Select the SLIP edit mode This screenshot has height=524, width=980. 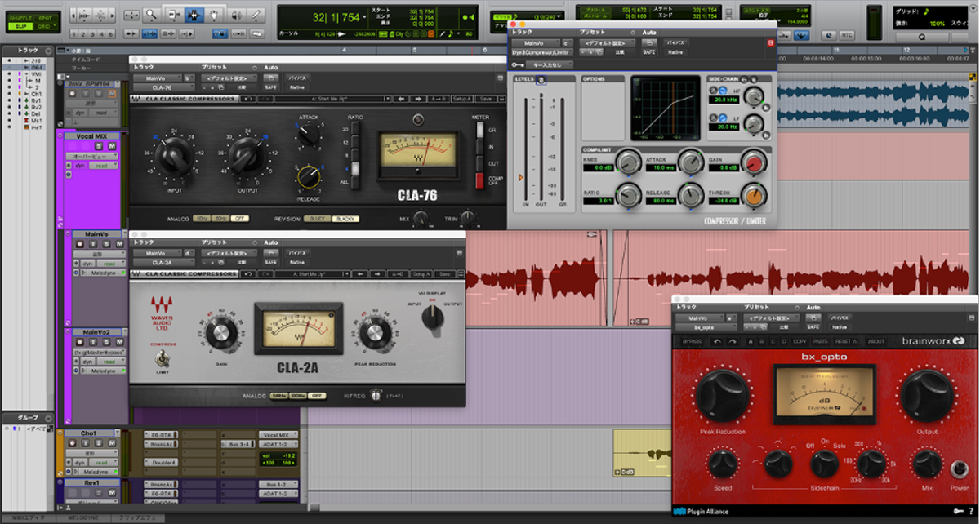(20, 27)
